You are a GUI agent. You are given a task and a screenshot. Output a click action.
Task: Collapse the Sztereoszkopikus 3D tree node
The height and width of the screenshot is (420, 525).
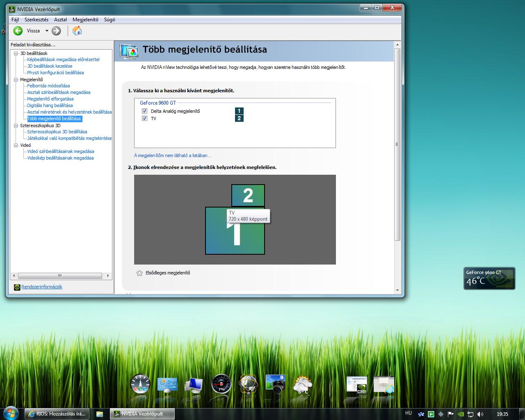coord(16,126)
